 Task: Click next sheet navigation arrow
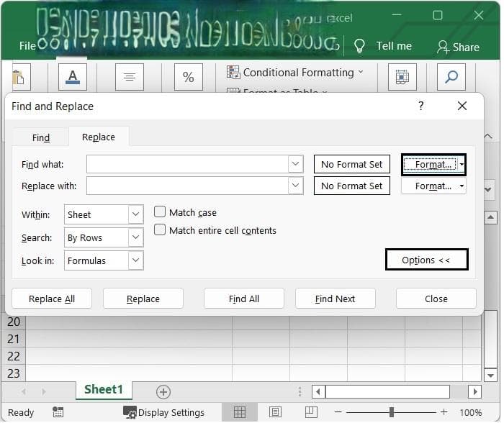pos(44,391)
